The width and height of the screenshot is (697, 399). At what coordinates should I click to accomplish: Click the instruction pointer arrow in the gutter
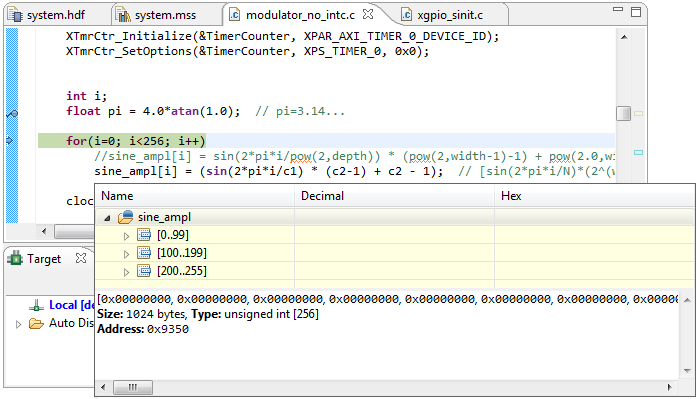(x=9, y=140)
